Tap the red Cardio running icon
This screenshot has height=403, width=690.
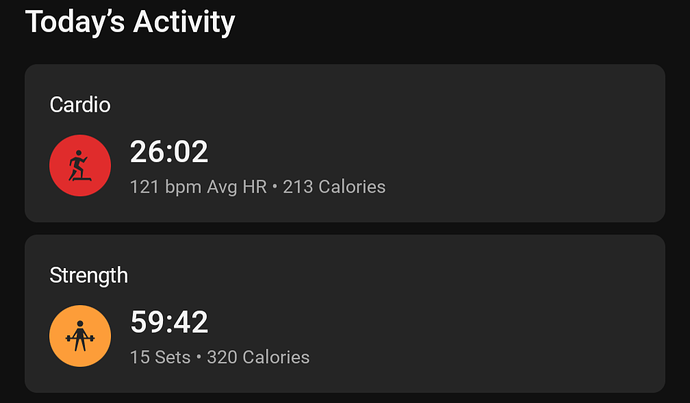pyautogui.click(x=80, y=165)
